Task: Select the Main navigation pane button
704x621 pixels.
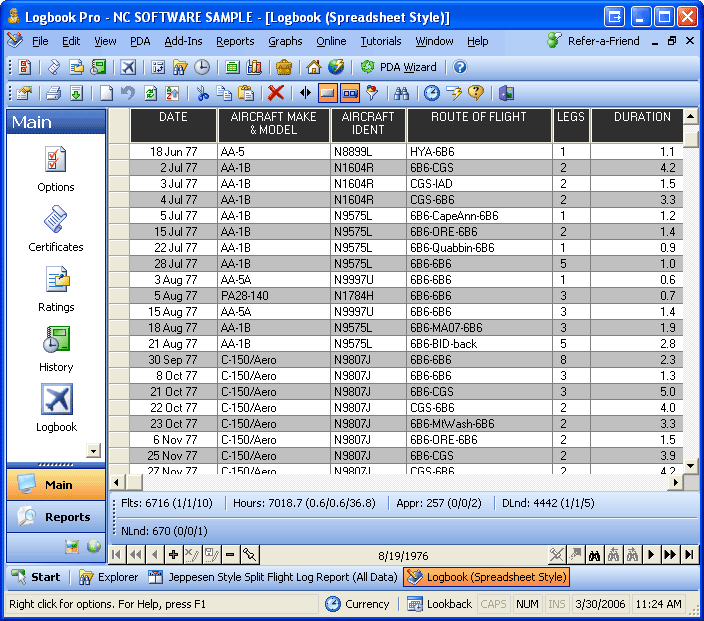Action: click(56, 485)
